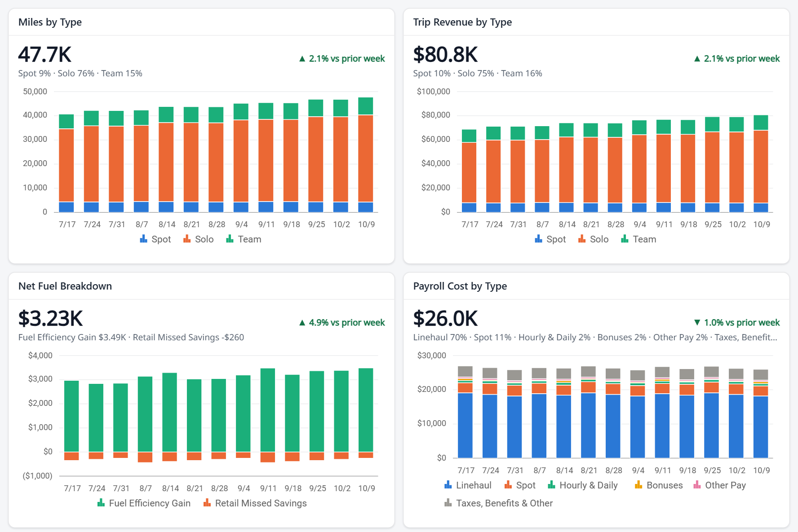The image size is (798, 532).
Task: Click the $26.0K payroll cost value
Action: point(445,318)
